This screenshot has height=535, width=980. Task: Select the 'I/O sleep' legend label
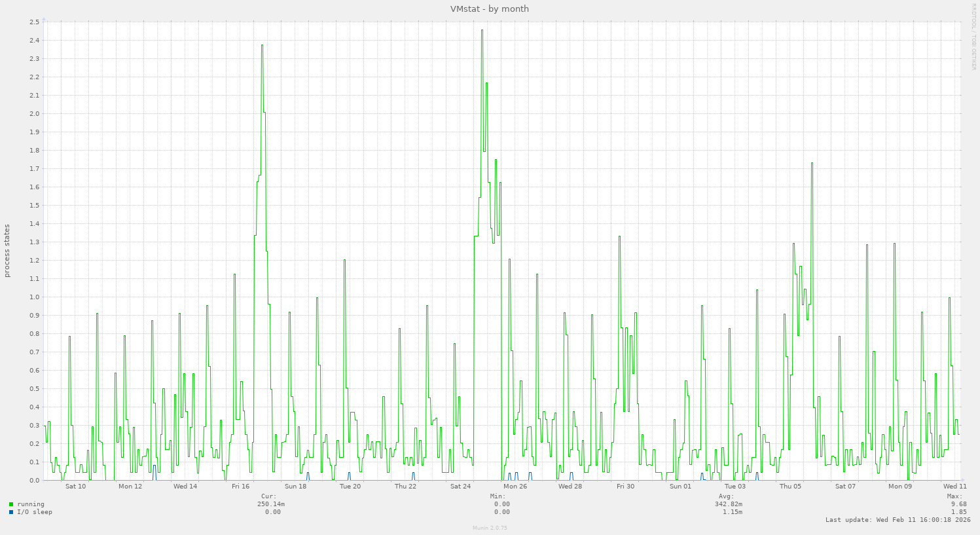pyautogui.click(x=35, y=512)
